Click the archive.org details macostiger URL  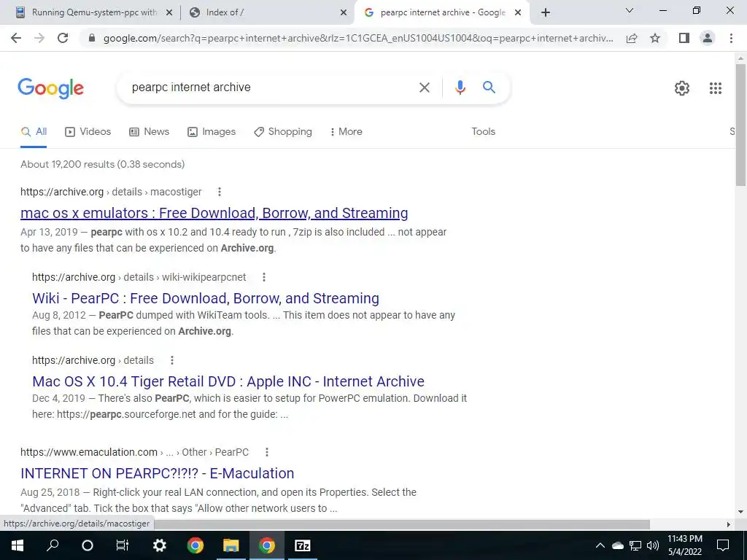tap(111, 192)
